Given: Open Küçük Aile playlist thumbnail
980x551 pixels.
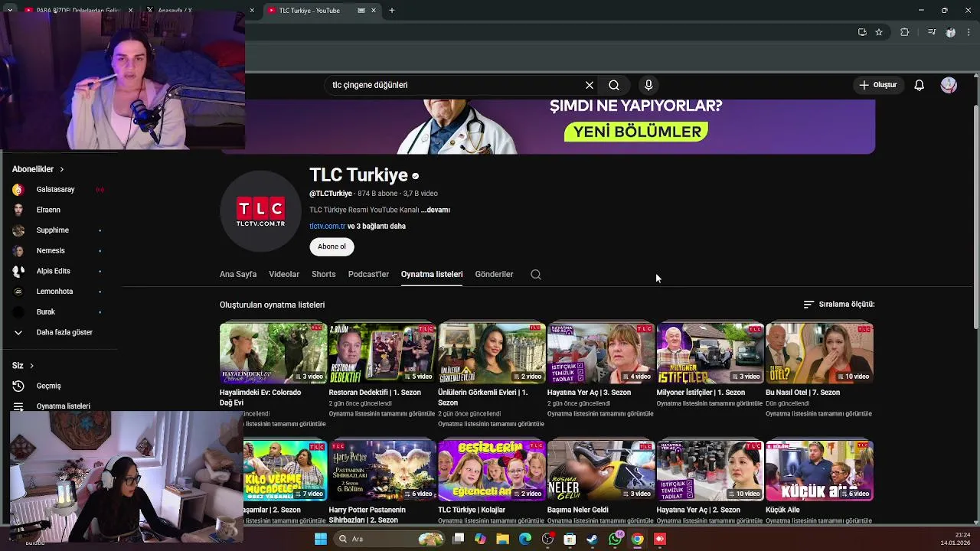Looking at the screenshot, I should [x=819, y=471].
